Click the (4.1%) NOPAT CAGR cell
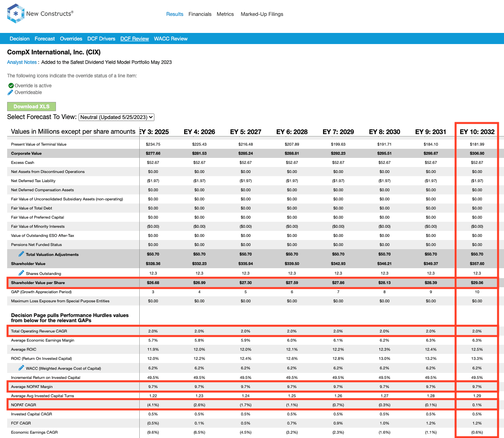The image size is (504, 438). [x=153, y=405]
